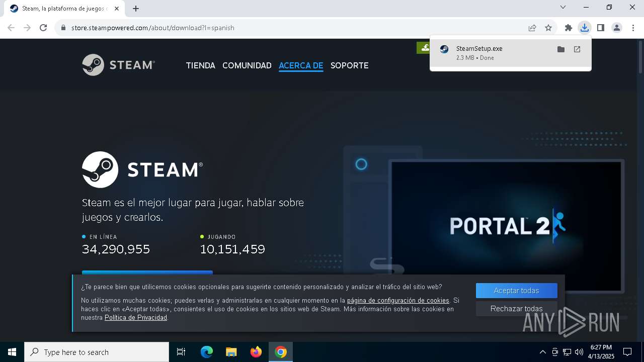Open File Explorer from the taskbar

pyautogui.click(x=231, y=352)
